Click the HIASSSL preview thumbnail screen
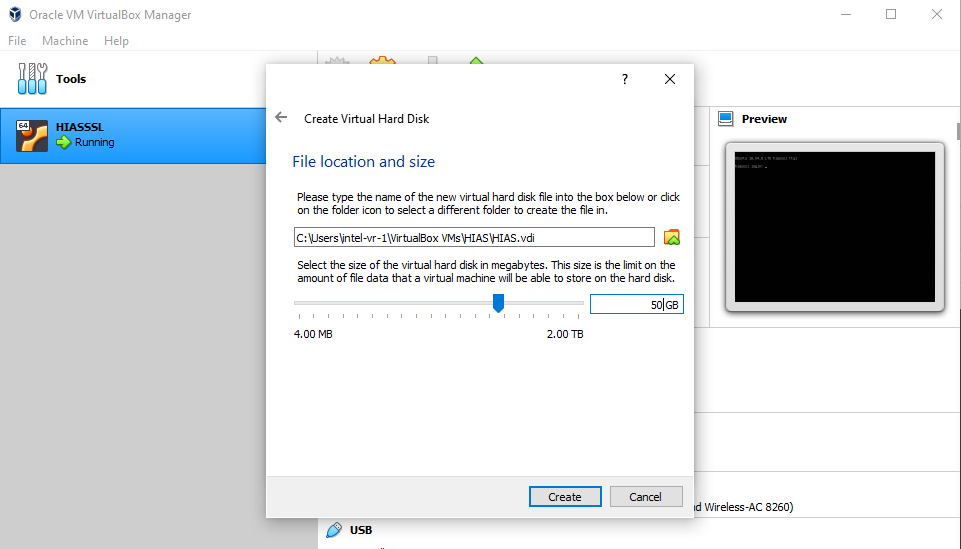The image size is (961, 549). [x=835, y=227]
